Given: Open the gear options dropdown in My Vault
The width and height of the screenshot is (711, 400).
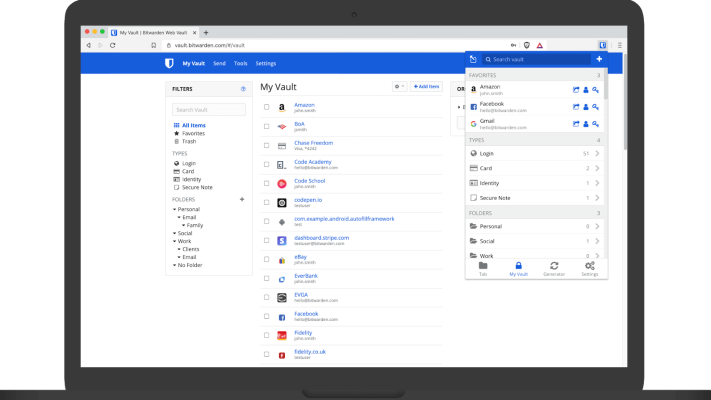Looking at the screenshot, I should [x=399, y=86].
